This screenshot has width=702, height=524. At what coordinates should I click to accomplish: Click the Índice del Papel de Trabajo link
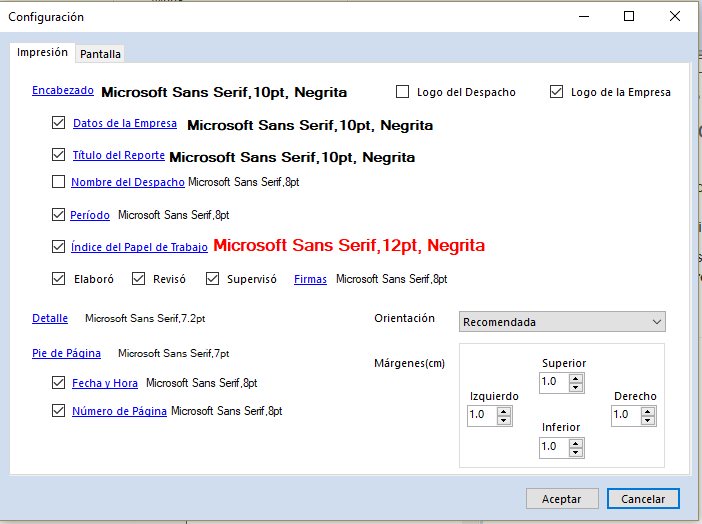pyautogui.click(x=139, y=247)
